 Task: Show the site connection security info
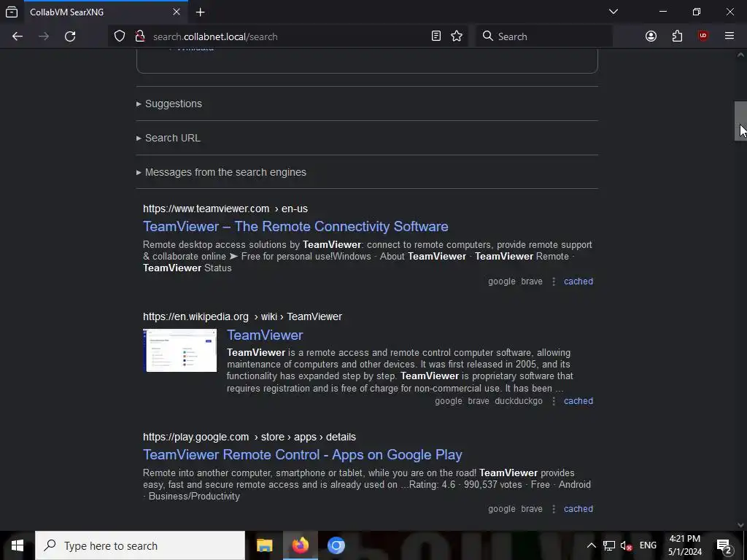pos(140,36)
